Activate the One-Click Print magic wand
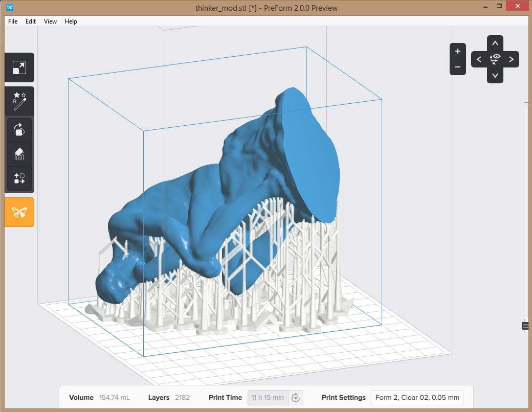This screenshot has height=412, width=532. pos(19,101)
